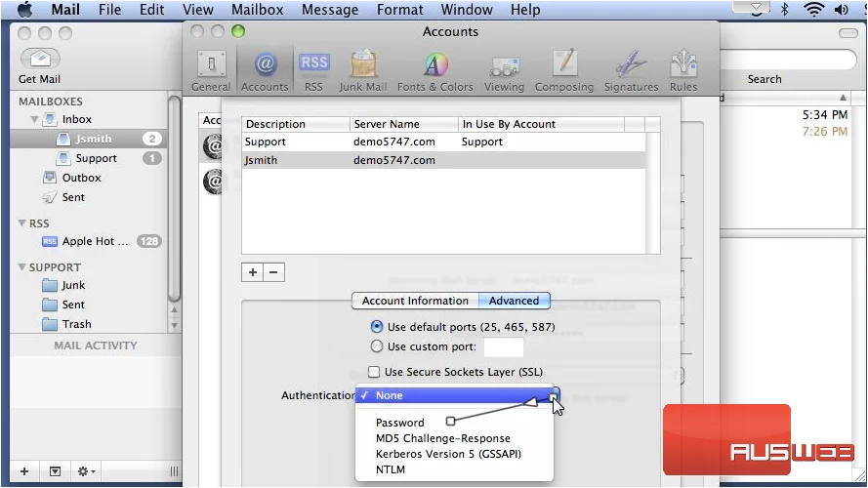Image resolution: width=868 pixels, height=488 pixels.
Task: Click the Mail Activity panel toggle icon
Action: coord(55,471)
